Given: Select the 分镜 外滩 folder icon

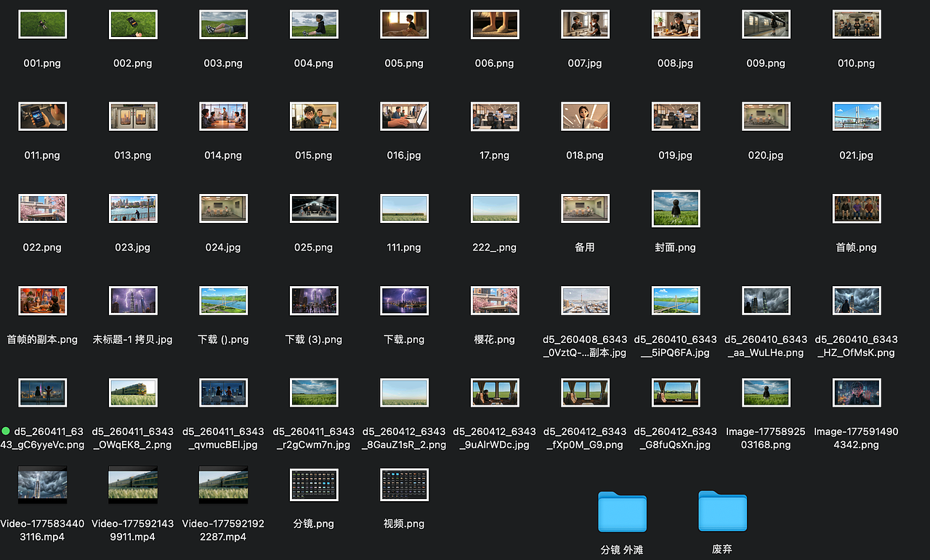Looking at the screenshot, I should [622, 511].
